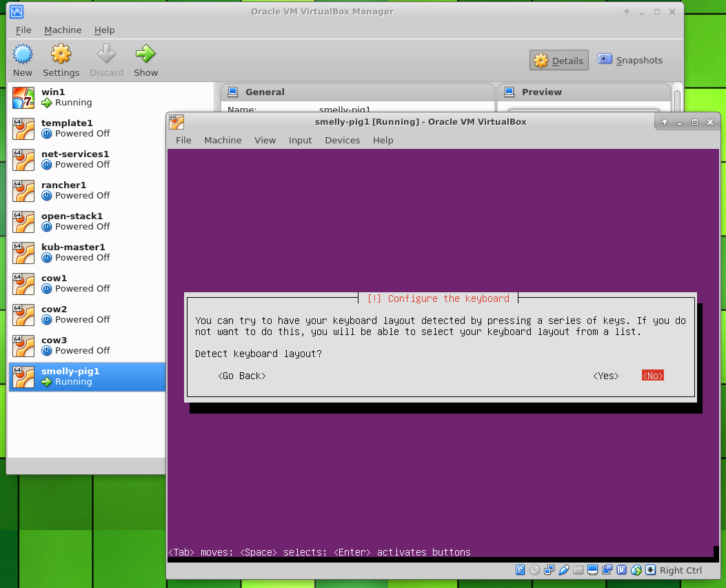
Task: Click the Discard toolbar icon
Action: (x=106, y=54)
